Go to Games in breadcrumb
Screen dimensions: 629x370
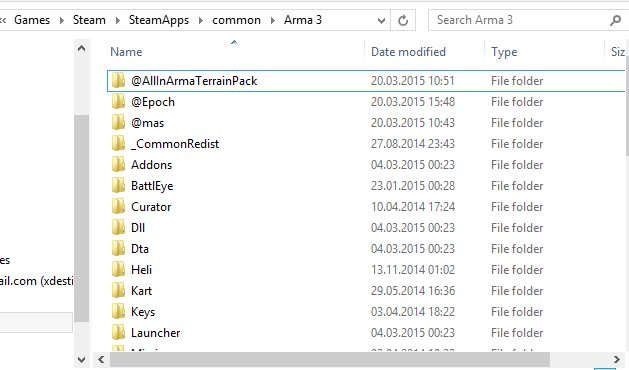click(x=32, y=20)
